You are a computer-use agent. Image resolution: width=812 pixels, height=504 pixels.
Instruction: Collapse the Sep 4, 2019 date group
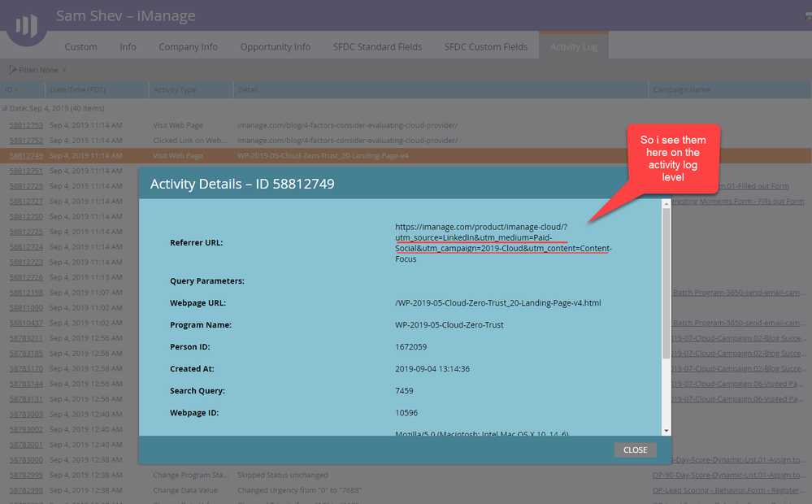point(5,108)
